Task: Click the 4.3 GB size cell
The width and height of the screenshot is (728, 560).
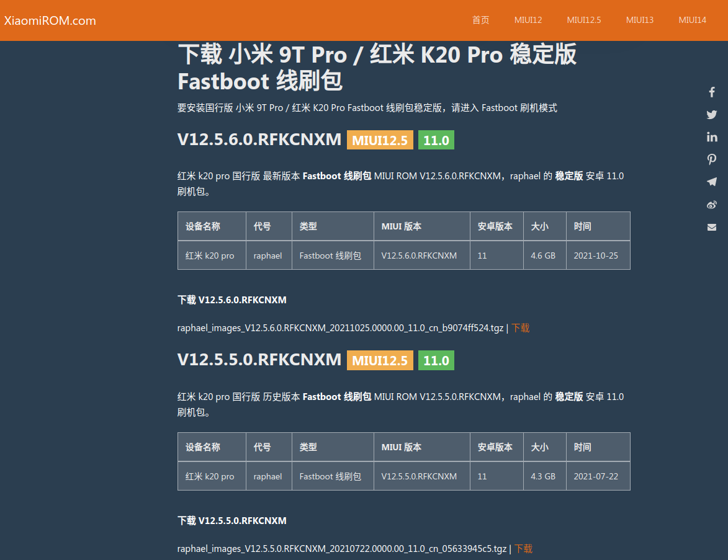Action: tap(545, 476)
